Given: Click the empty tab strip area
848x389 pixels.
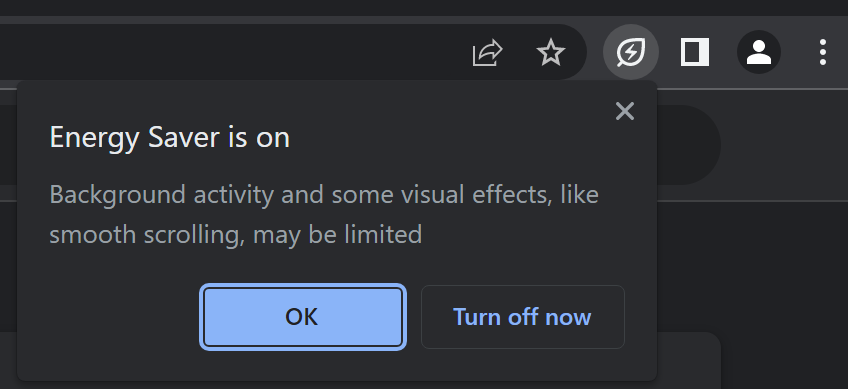Looking at the screenshot, I should 424,8.
